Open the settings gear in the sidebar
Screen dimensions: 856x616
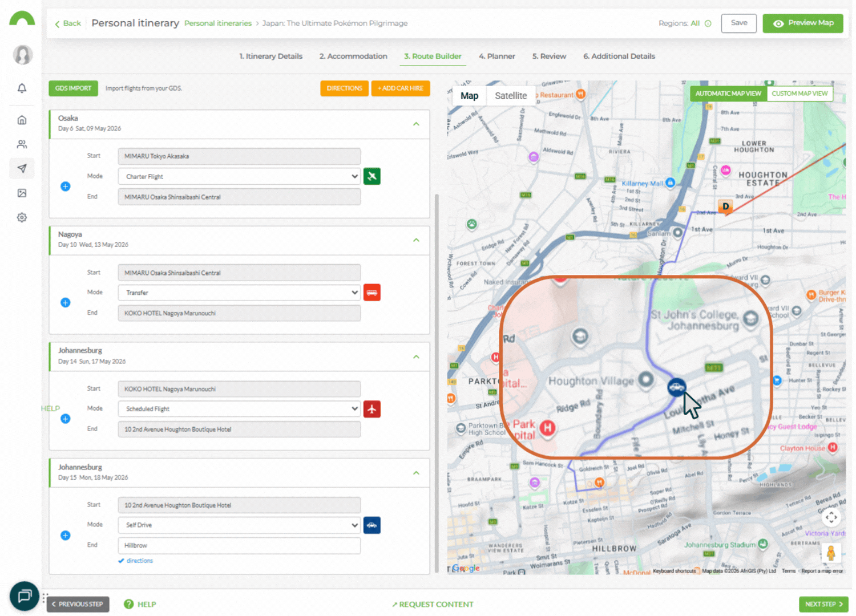22,217
